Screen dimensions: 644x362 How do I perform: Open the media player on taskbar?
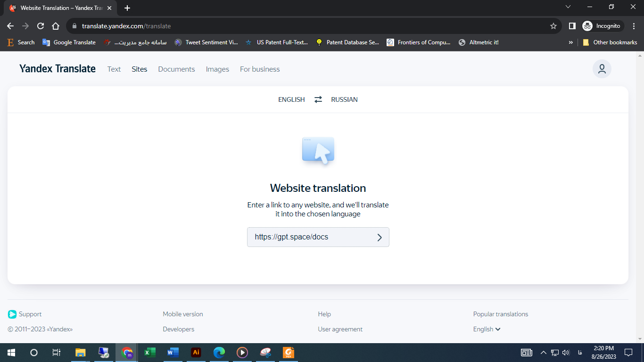tap(242, 353)
